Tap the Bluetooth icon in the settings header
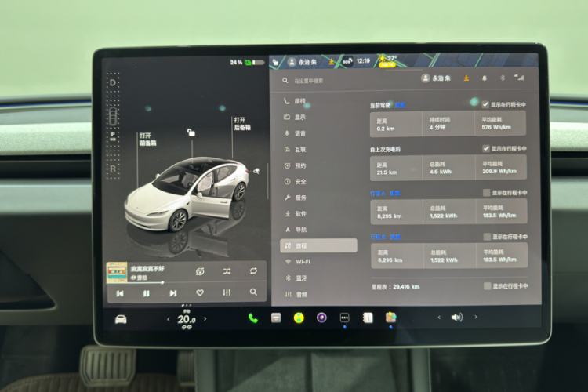This screenshot has width=588, height=392. pos(502,78)
